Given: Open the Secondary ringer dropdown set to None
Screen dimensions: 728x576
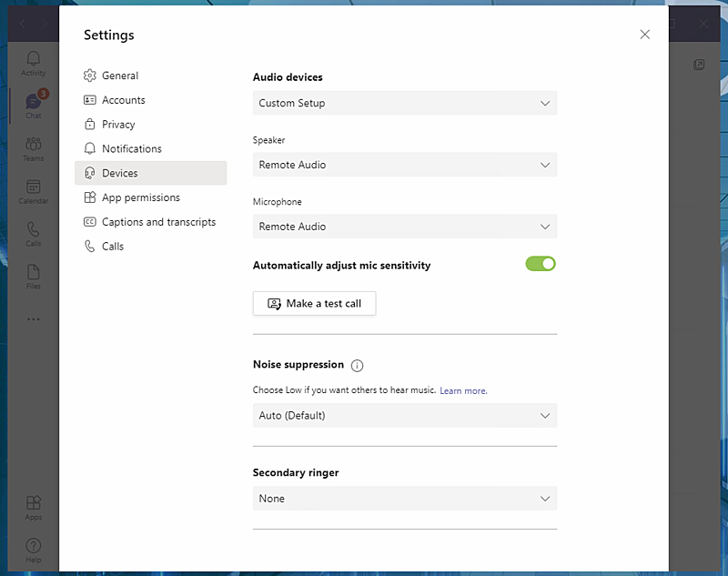Looking at the screenshot, I should [405, 499].
